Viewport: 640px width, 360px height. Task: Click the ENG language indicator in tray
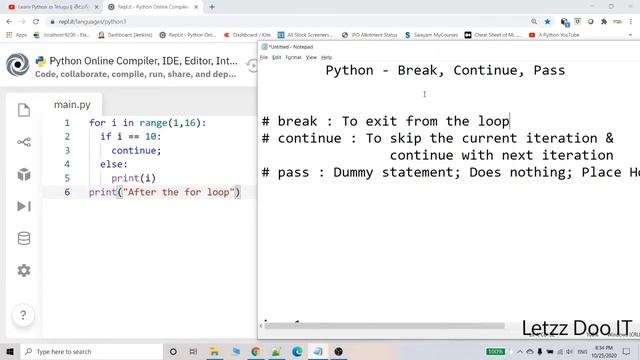pyautogui.click(x=582, y=351)
